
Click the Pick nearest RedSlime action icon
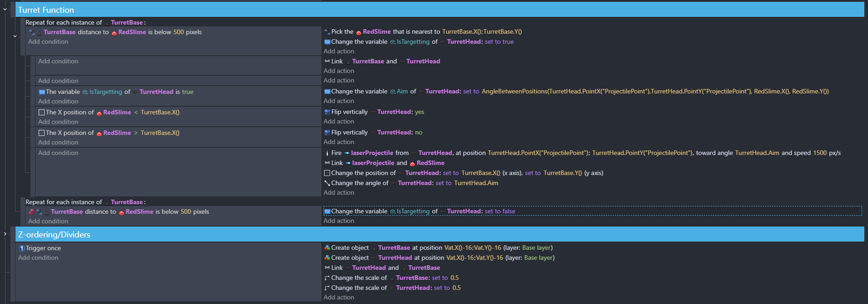[x=327, y=32]
